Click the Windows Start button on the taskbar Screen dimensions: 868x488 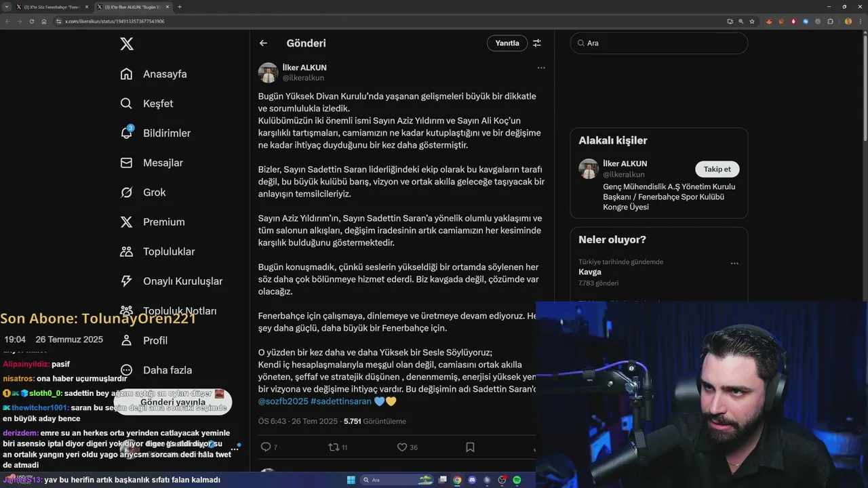pos(351,480)
